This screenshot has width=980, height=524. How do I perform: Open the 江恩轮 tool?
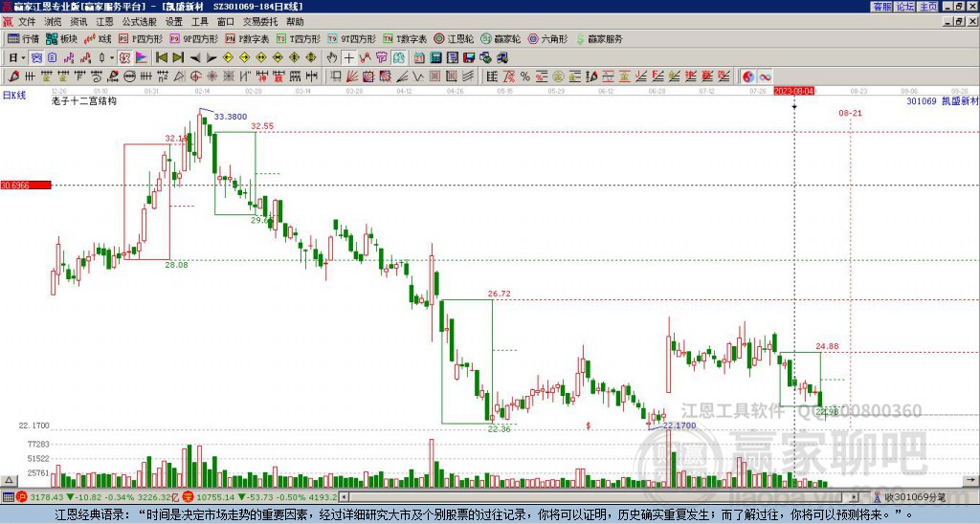454,38
